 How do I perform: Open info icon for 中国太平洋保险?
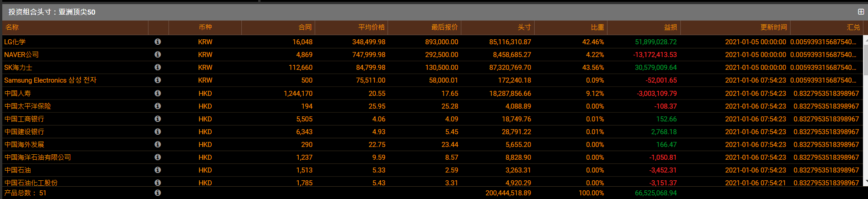(158, 106)
